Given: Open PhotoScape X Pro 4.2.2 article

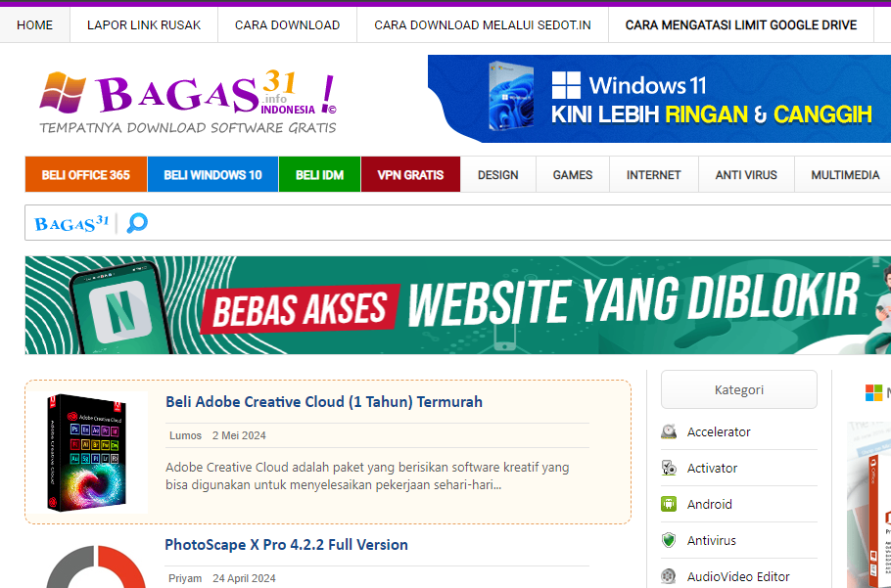Looking at the screenshot, I should [286, 545].
